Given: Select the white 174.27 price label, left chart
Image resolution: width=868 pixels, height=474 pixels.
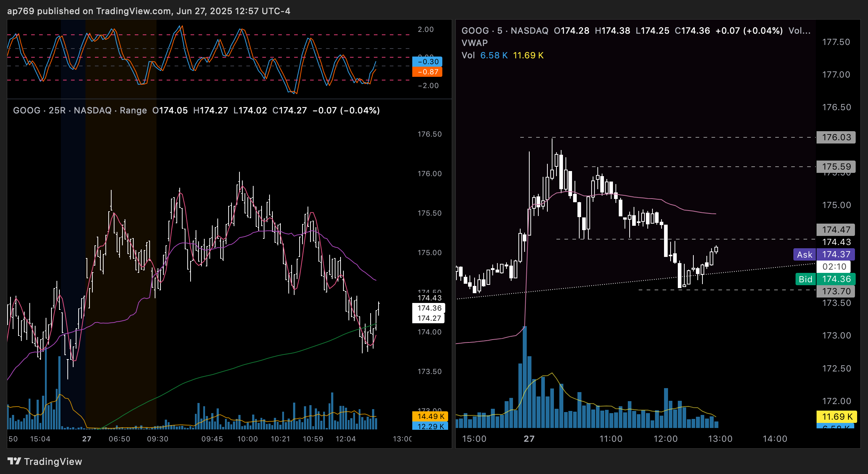Looking at the screenshot, I should tap(429, 318).
